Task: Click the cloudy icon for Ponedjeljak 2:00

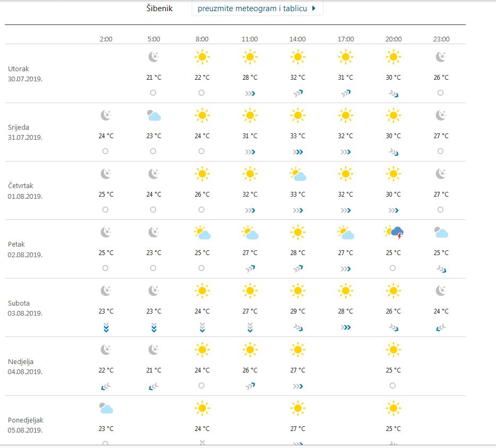Action: (x=106, y=408)
